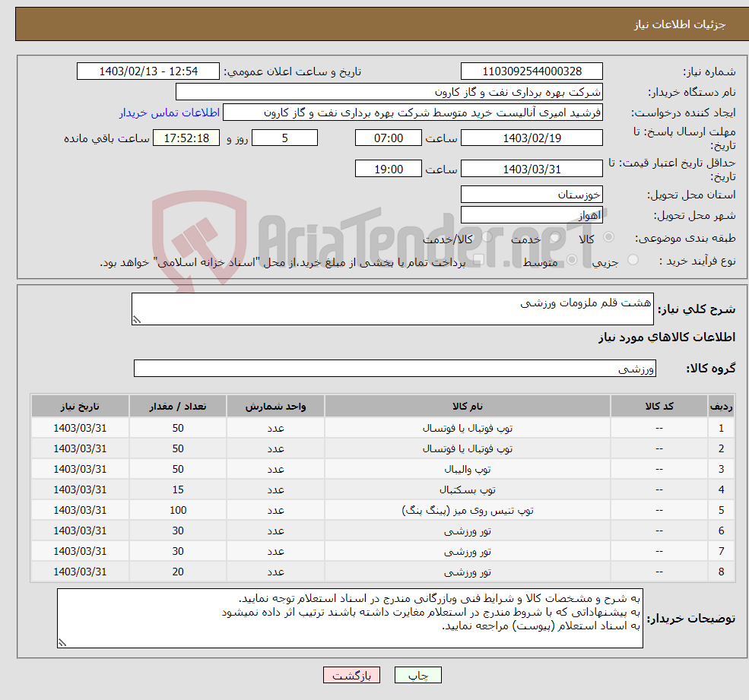Click تور ورزشی in row 8
The image size is (749, 700).
(467, 572)
